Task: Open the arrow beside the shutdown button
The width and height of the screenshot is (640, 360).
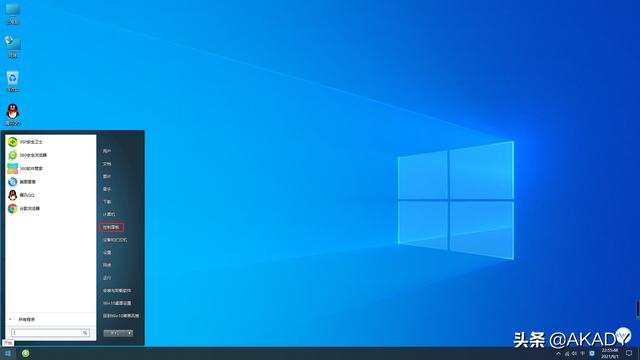Action: tap(129, 333)
